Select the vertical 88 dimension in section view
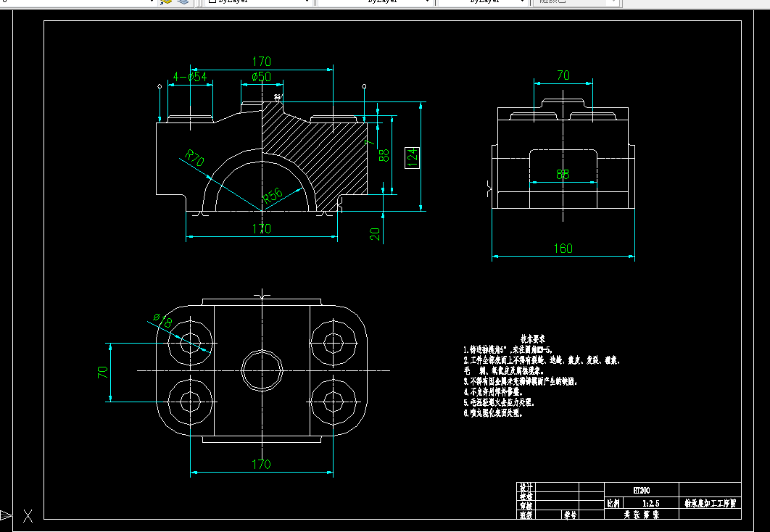This screenshot has height=532, width=770. [x=384, y=156]
